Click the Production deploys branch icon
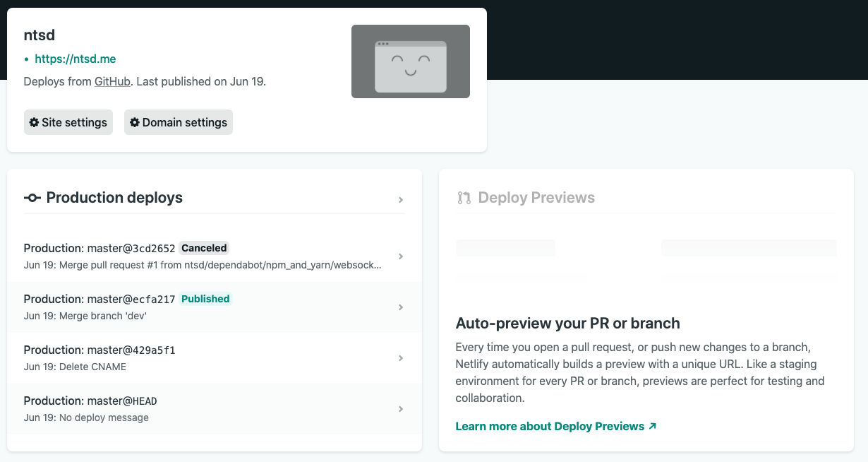The height and width of the screenshot is (462, 868). 32,198
